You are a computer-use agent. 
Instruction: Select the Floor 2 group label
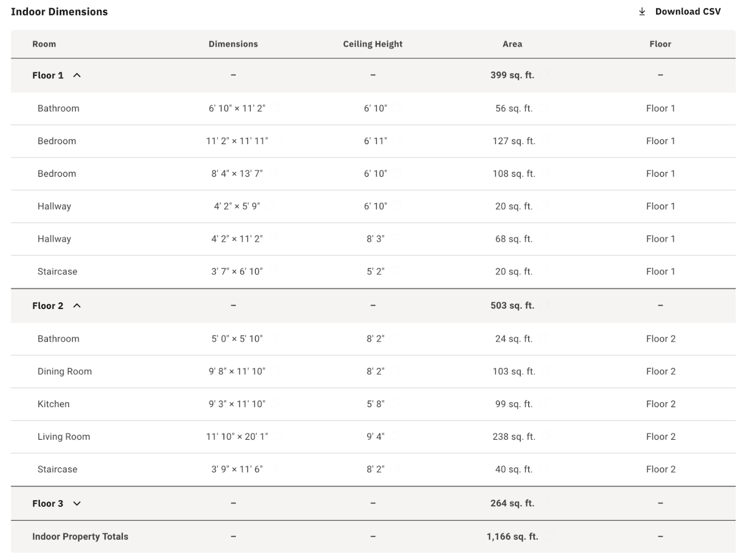pyautogui.click(x=48, y=306)
